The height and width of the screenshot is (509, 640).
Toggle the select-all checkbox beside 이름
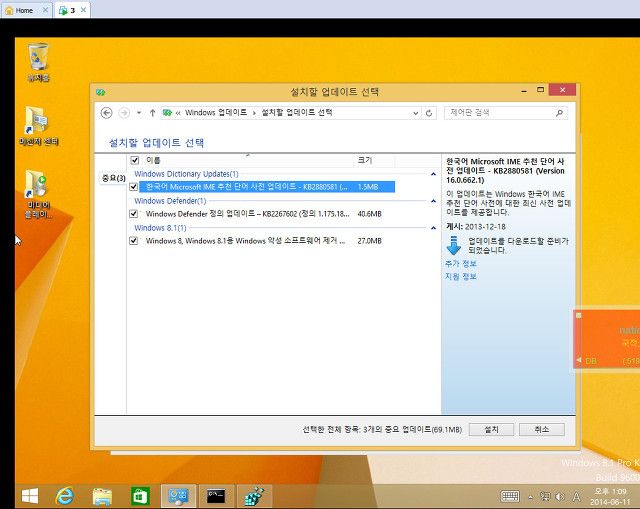click(x=134, y=160)
